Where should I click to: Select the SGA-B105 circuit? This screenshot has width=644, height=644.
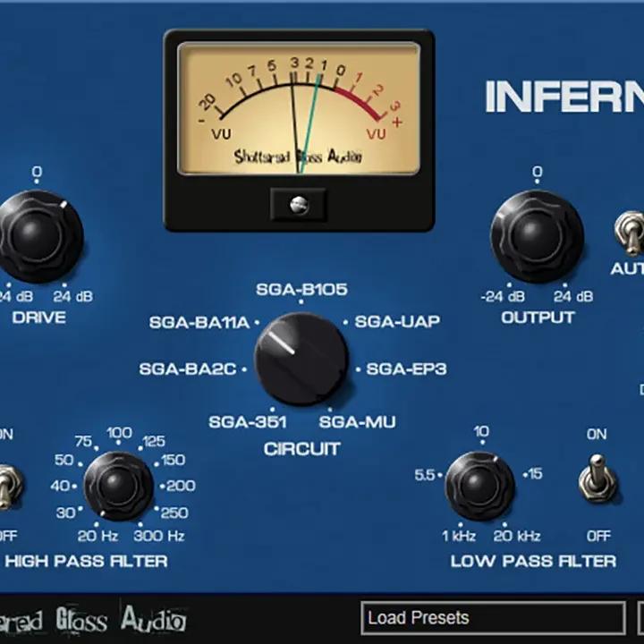pyautogui.click(x=301, y=290)
